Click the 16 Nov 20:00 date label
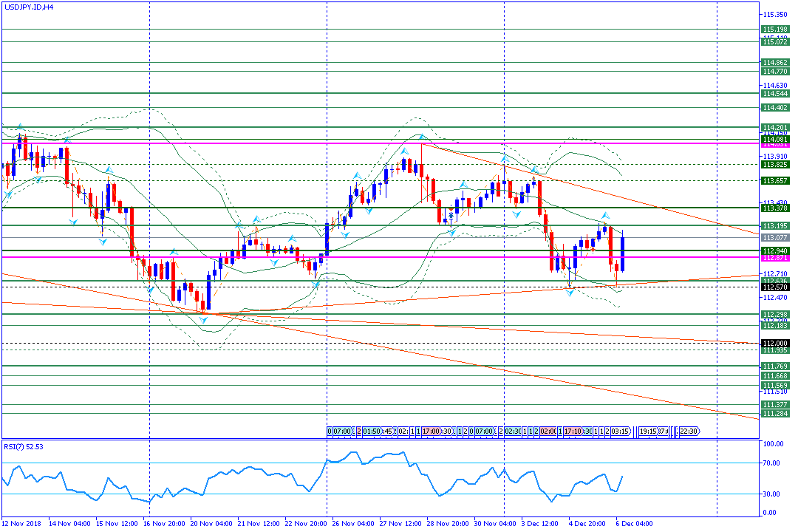 tap(164, 523)
